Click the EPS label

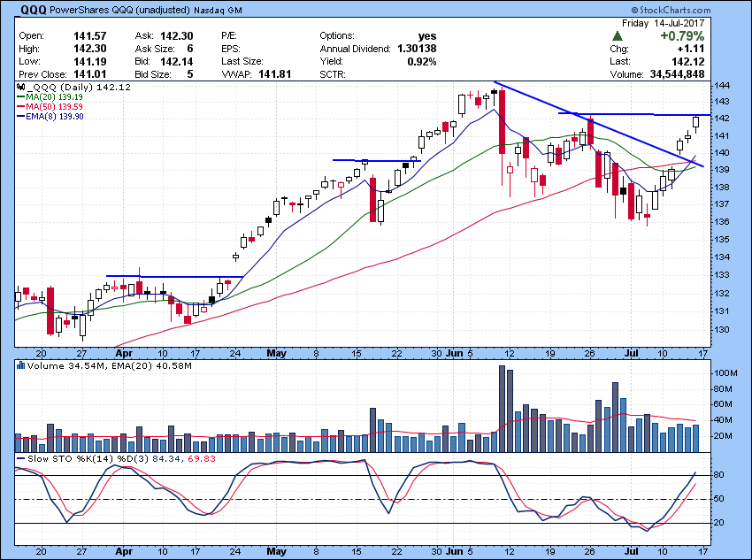tap(231, 49)
